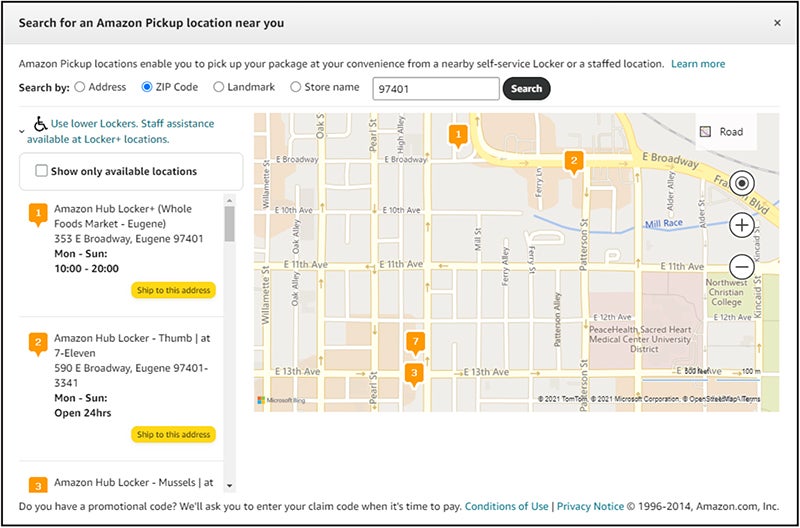Click the Microsoft Bing logo
Screen dimensions: 800x528
click(281, 400)
